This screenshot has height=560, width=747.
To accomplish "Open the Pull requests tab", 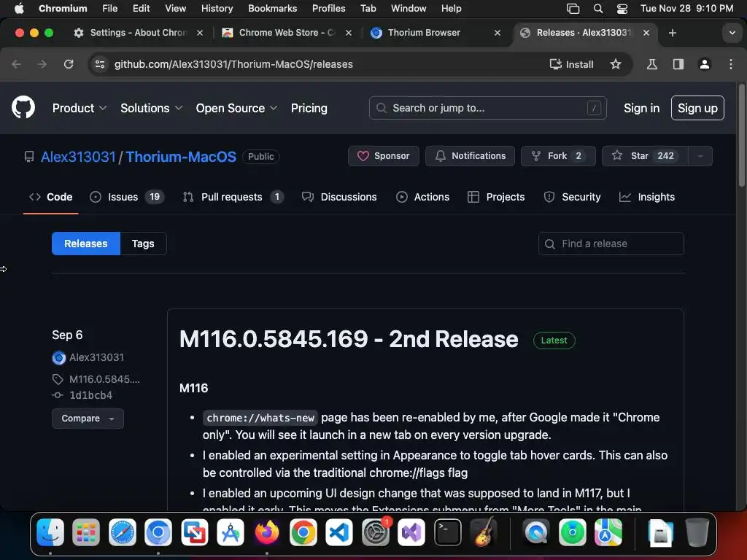I will [x=233, y=197].
